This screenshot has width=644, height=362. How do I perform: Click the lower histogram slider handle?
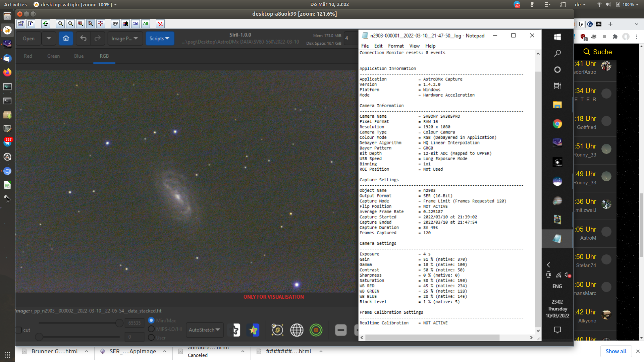point(39,337)
